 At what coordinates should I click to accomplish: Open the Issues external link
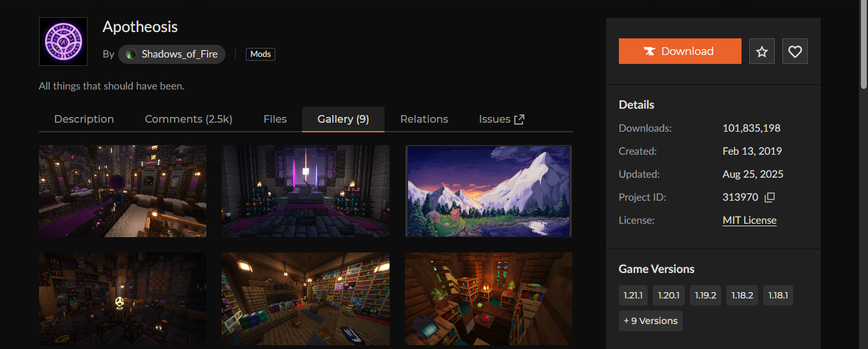click(501, 120)
